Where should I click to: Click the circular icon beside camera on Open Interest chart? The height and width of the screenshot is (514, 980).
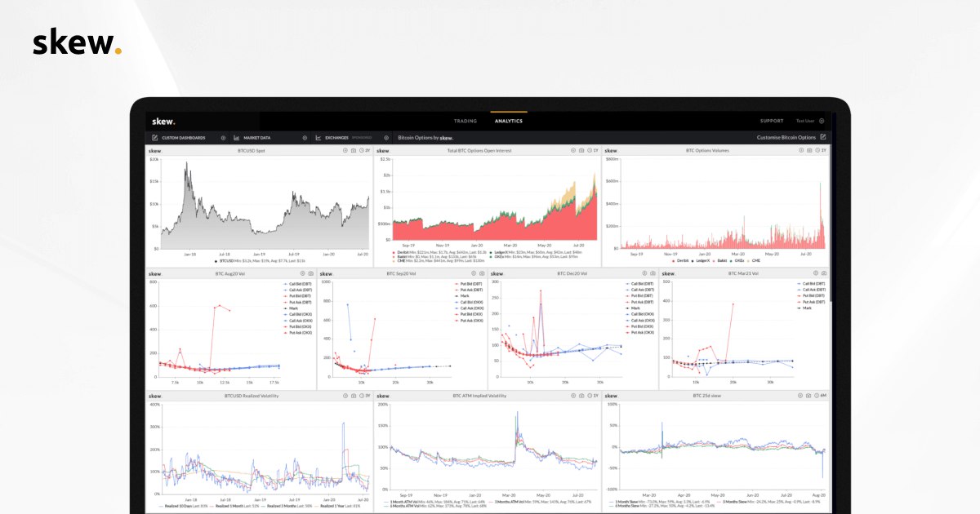point(573,150)
